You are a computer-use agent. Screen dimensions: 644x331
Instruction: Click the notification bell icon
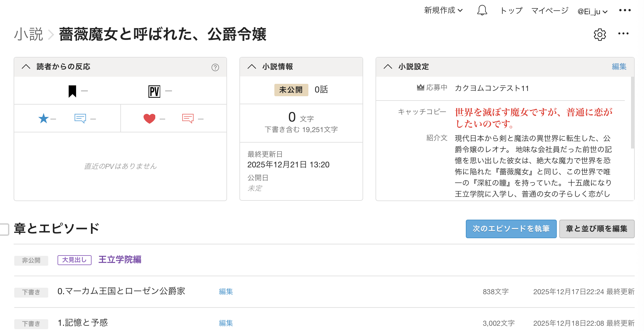482,11
